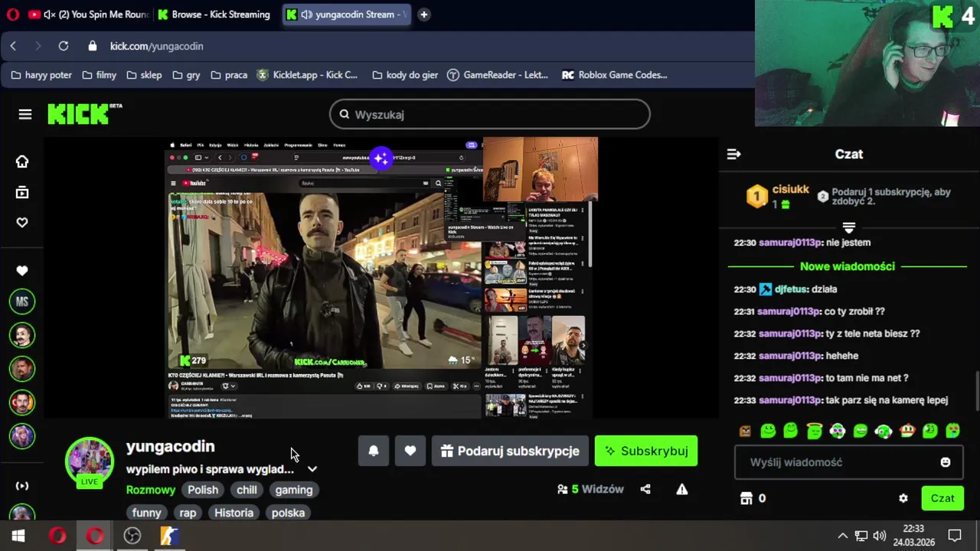Open the gry bookmarks folder
This screenshot has height=551, width=980.
[x=186, y=75]
